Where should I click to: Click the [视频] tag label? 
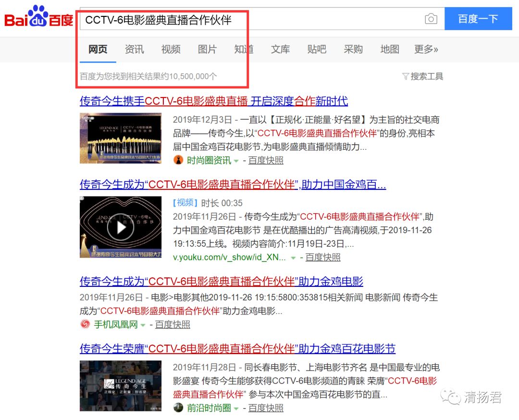[x=185, y=203]
